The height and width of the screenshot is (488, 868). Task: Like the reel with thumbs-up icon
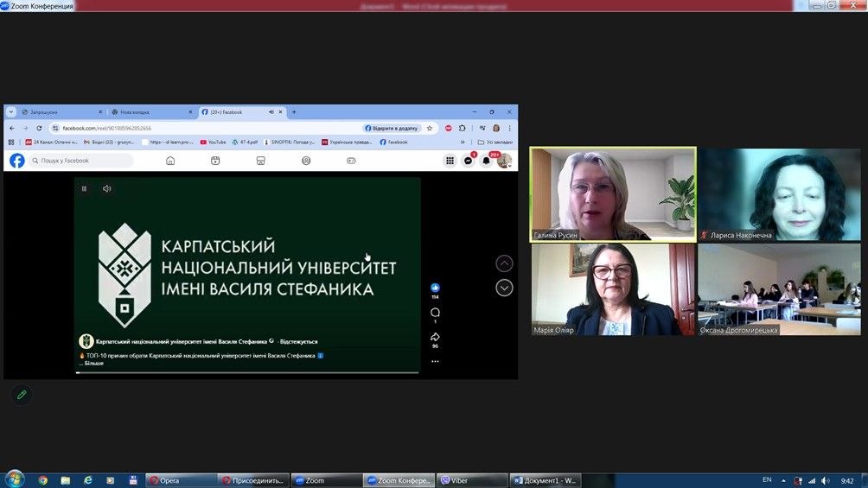(435, 288)
